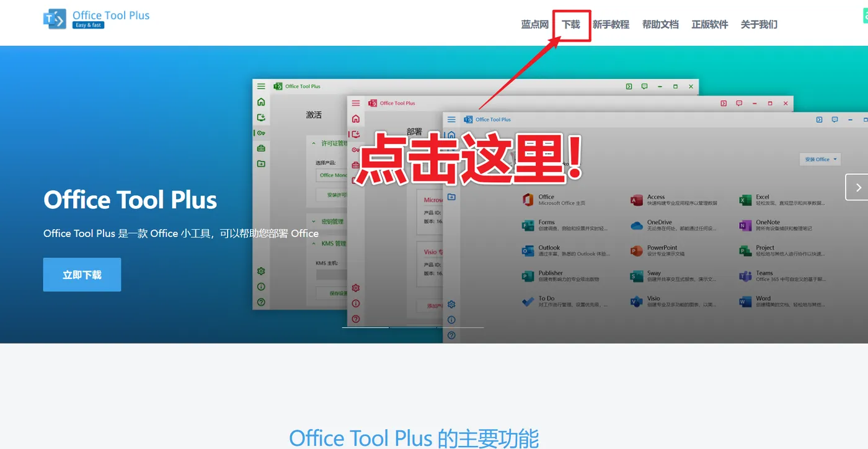Open the document folder icon in blue sidebar

coord(451,197)
